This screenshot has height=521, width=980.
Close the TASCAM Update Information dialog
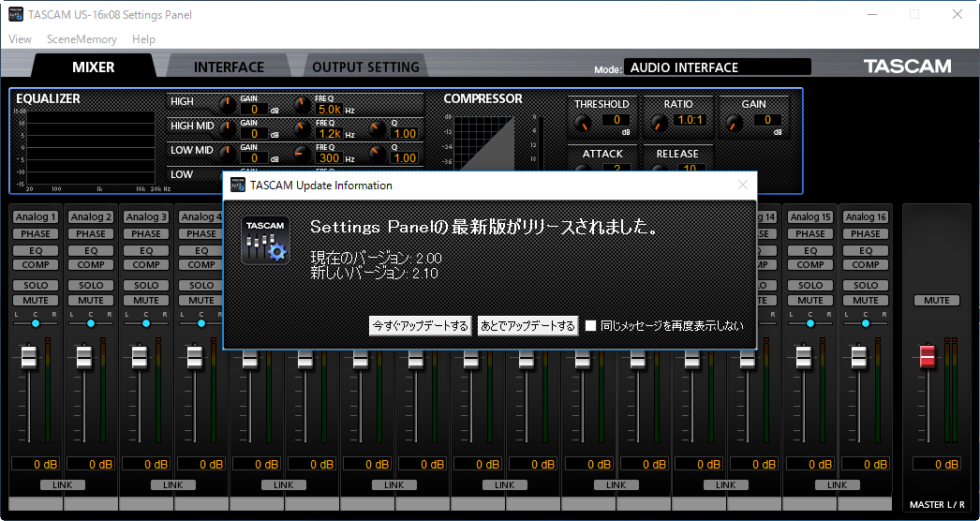click(x=743, y=185)
